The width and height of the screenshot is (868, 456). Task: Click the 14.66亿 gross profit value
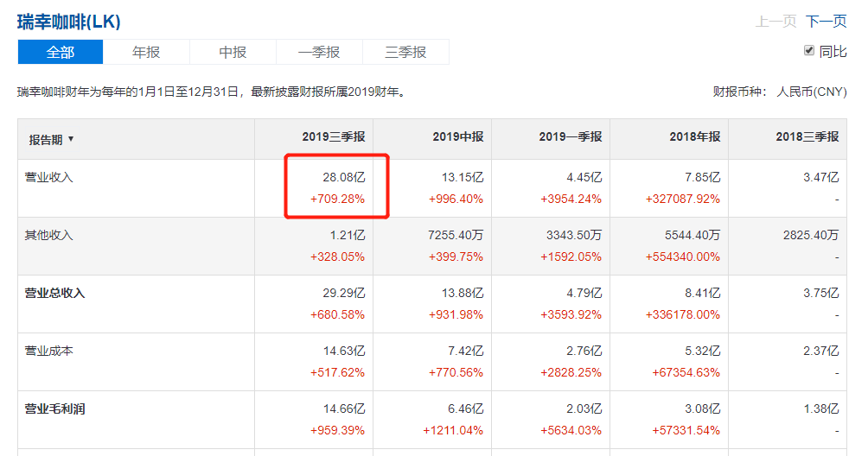tap(344, 409)
